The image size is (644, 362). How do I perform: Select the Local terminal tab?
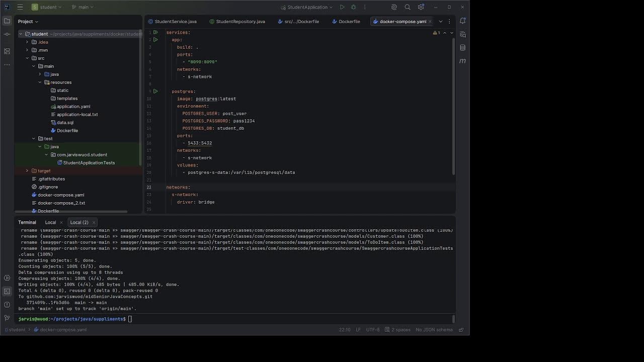coord(50,222)
